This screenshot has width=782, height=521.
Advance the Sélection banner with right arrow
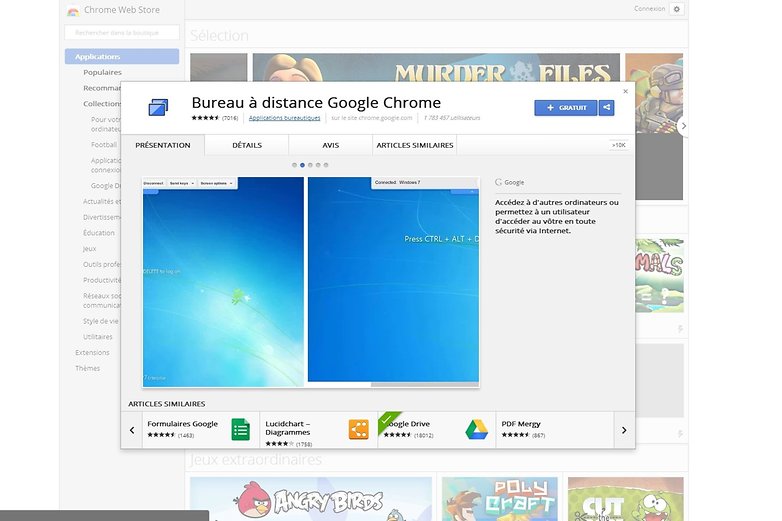(x=683, y=126)
